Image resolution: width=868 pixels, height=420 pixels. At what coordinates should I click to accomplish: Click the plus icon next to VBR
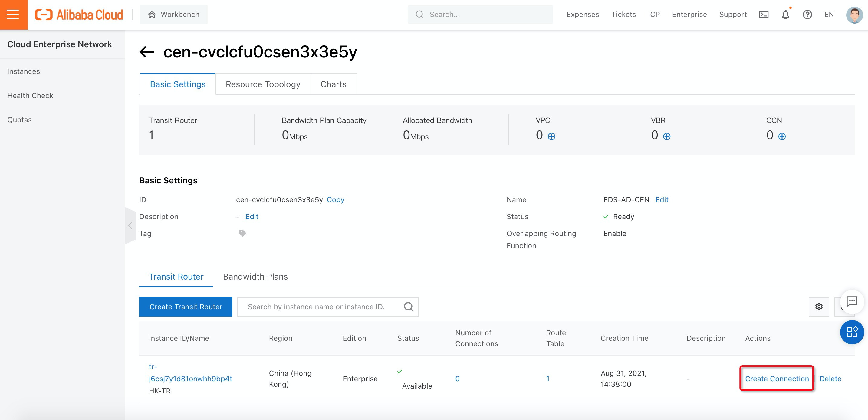[x=666, y=136]
